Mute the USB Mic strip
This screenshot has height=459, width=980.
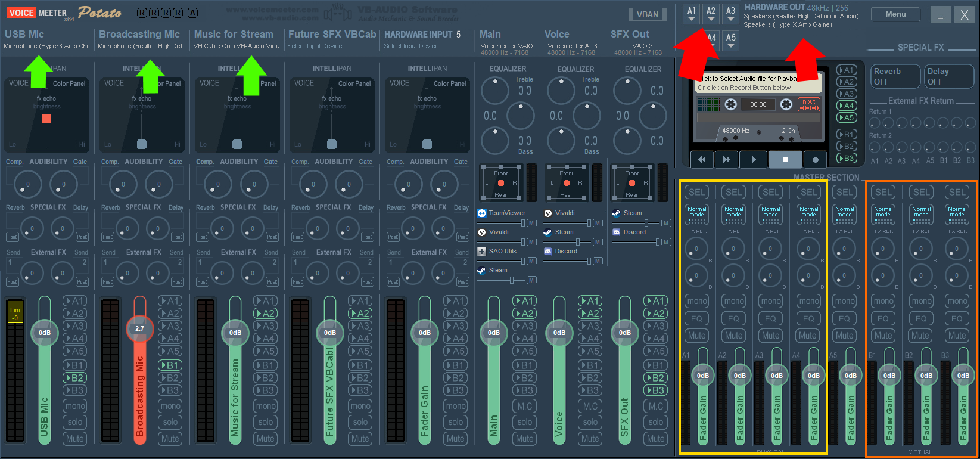74,438
